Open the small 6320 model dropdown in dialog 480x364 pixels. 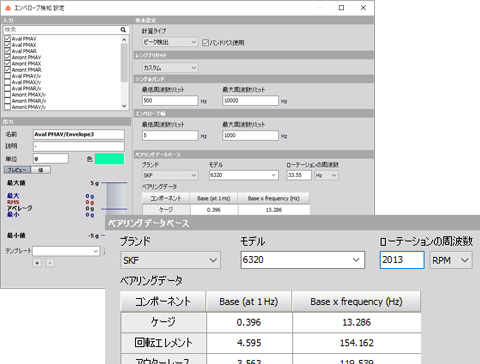(x=244, y=175)
